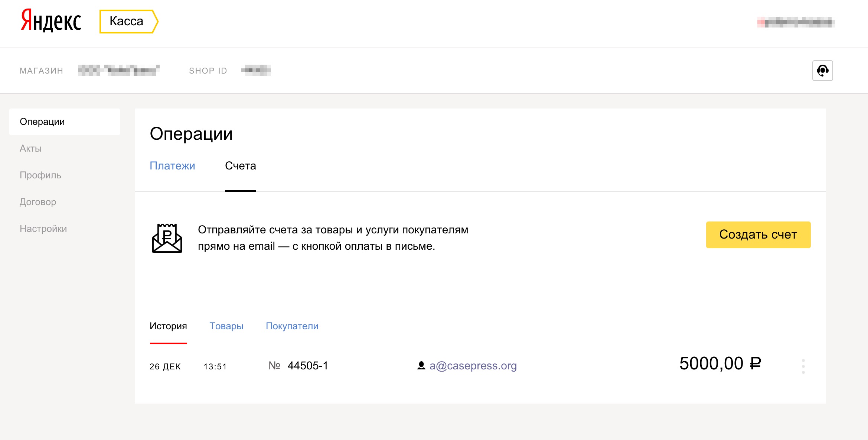Switch to the Платежи tab
Image resolution: width=868 pixels, height=440 pixels.
(172, 166)
